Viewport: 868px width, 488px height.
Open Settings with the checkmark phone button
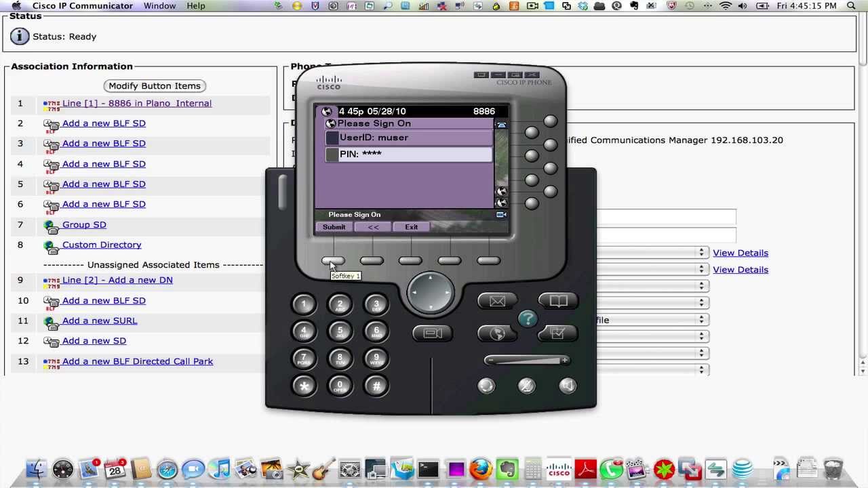click(x=557, y=333)
